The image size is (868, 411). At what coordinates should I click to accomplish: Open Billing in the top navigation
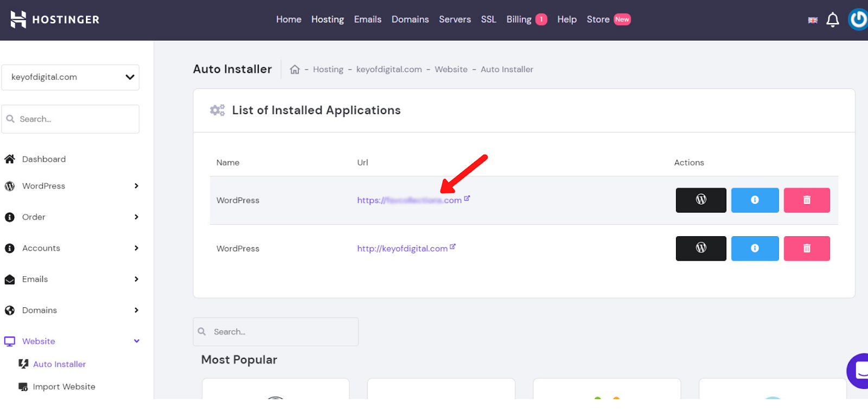pos(519,20)
